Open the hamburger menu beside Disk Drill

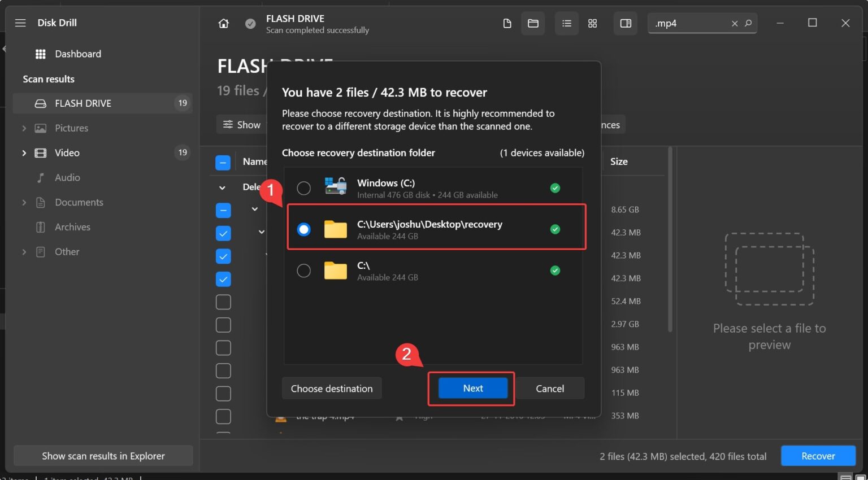20,23
